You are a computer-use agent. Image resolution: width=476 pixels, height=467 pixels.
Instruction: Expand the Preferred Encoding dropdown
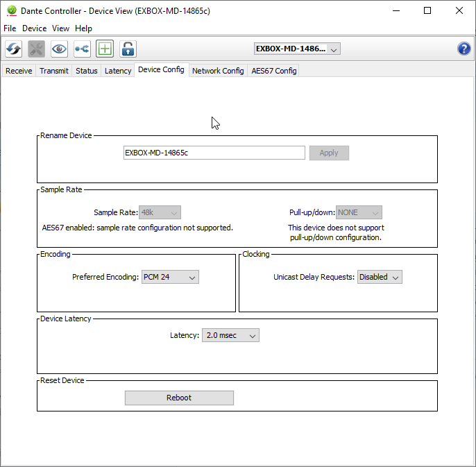coord(170,277)
